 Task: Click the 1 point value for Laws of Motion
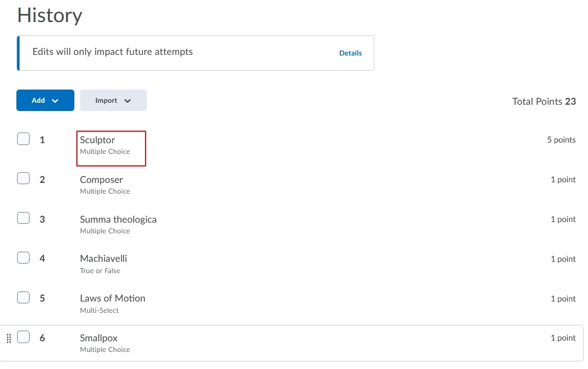coord(563,299)
